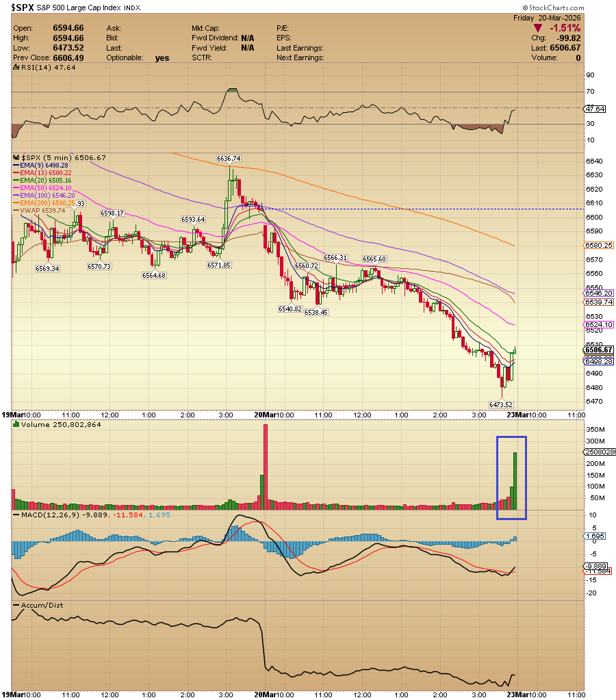Click the Next Earnings label
The height and width of the screenshot is (700, 616).
click(x=300, y=57)
